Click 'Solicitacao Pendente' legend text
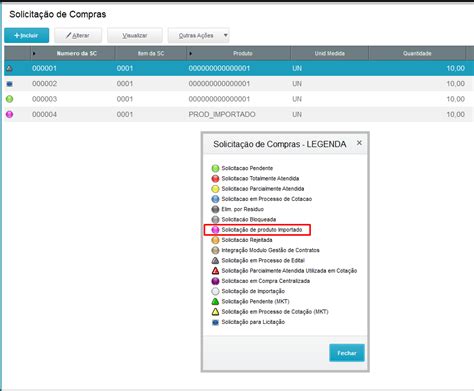 click(x=247, y=168)
